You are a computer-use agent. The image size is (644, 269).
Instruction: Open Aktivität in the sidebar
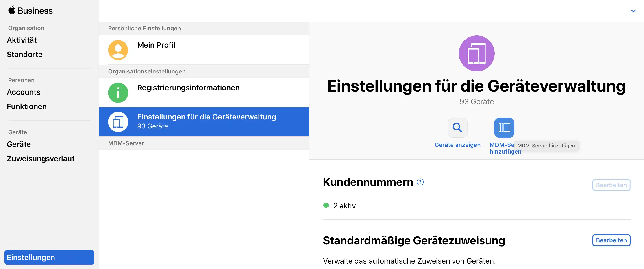coord(22,40)
